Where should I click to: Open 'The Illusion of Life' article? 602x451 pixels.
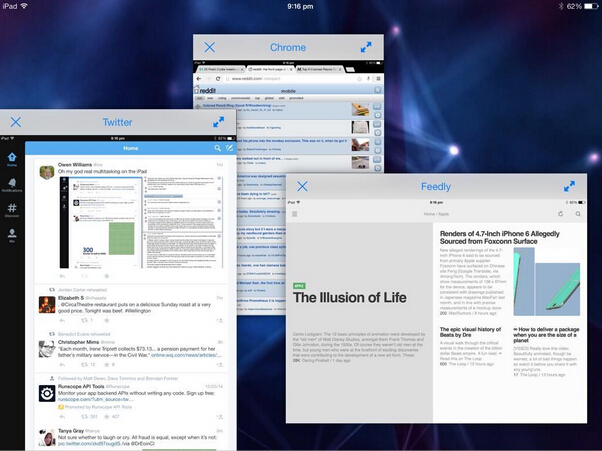point(349,297)
